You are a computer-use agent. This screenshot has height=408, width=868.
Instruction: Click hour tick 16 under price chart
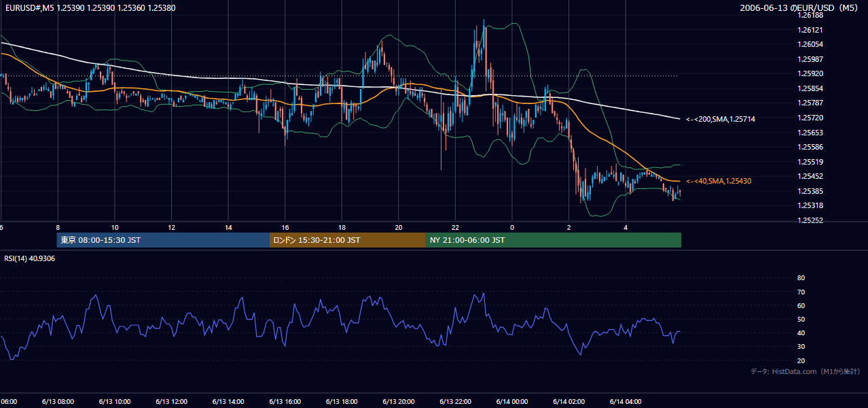click(x=285, y=227)
